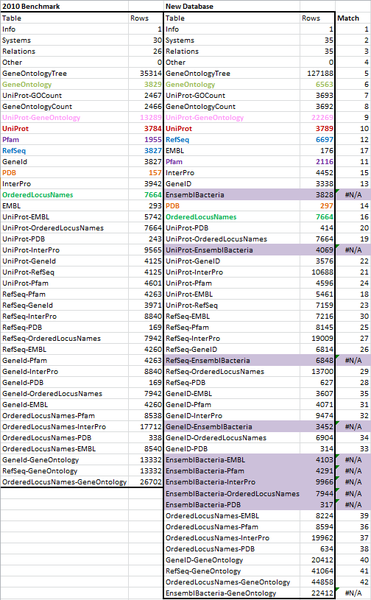
Task: Click the purple 2116 Pfam count
Action: [317, 161]
